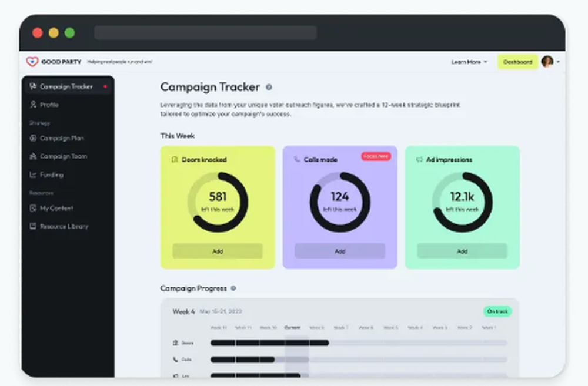Click Add on Ad impressions card

[x=462, y=251]
